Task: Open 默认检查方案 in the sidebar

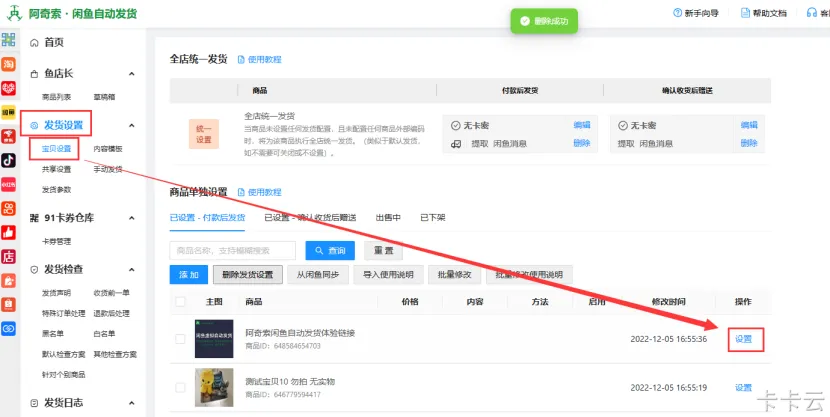Action: [64, 354]
